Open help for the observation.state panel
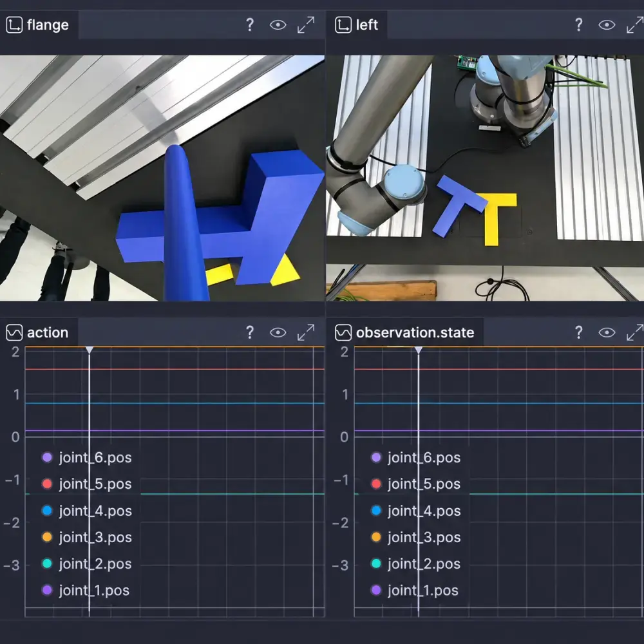The width and height of the screenshot is (644, 644). [579, 332]
